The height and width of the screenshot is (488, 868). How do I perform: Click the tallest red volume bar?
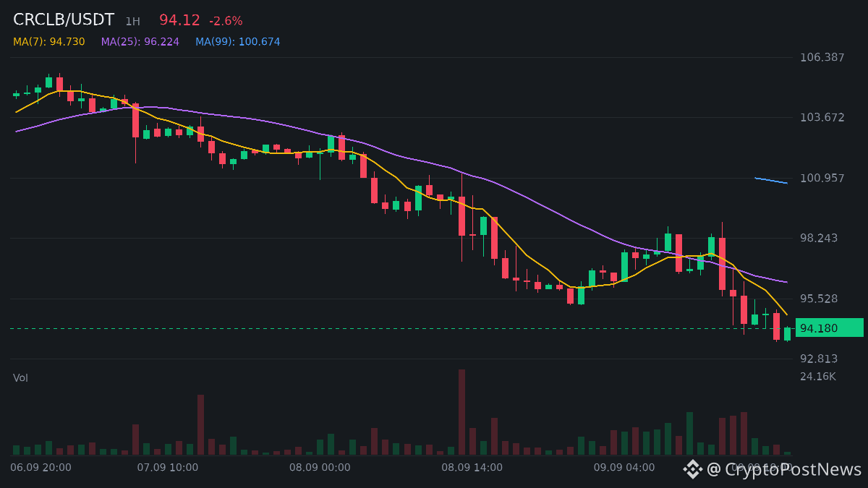pyautogui.click(x=461, y=412)
